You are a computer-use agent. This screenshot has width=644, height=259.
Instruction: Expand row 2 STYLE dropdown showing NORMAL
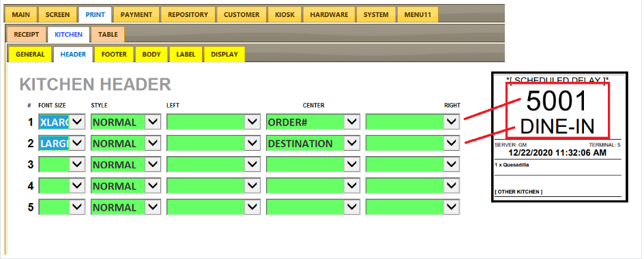click(x=126, y=143)
